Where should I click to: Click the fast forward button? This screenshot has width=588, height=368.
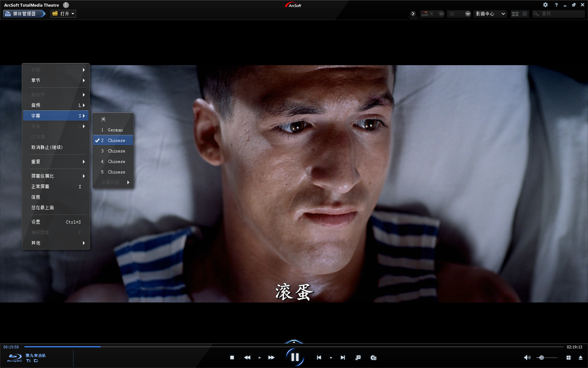click(271, 357)
